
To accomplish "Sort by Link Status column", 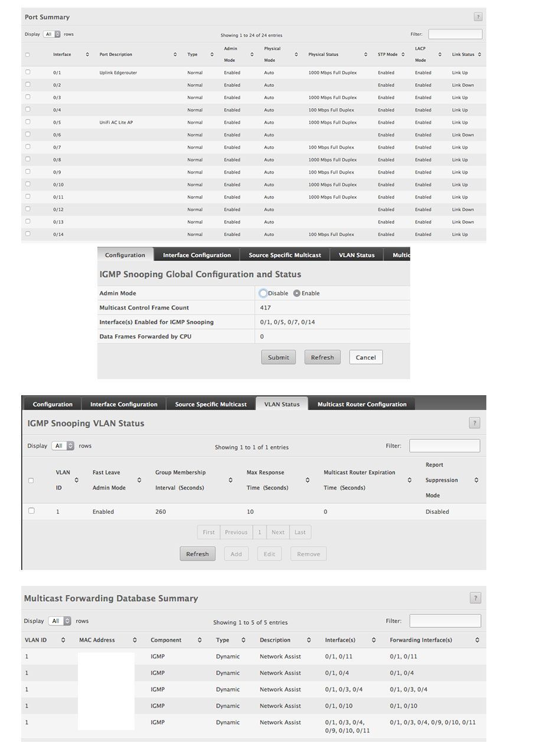I will 479,54.
